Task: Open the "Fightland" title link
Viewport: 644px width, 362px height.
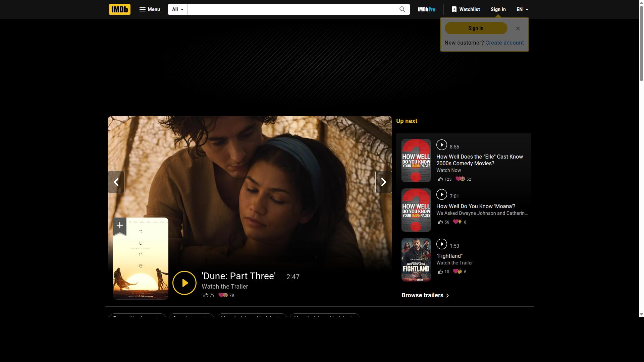Action: pos(449,256)
